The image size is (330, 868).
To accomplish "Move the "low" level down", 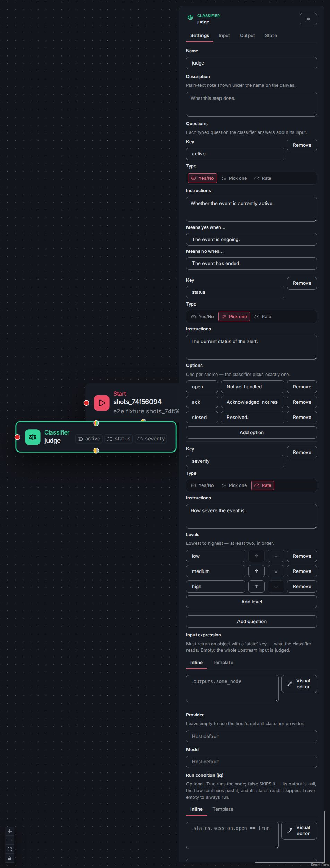I will click(x=276, y=556).
